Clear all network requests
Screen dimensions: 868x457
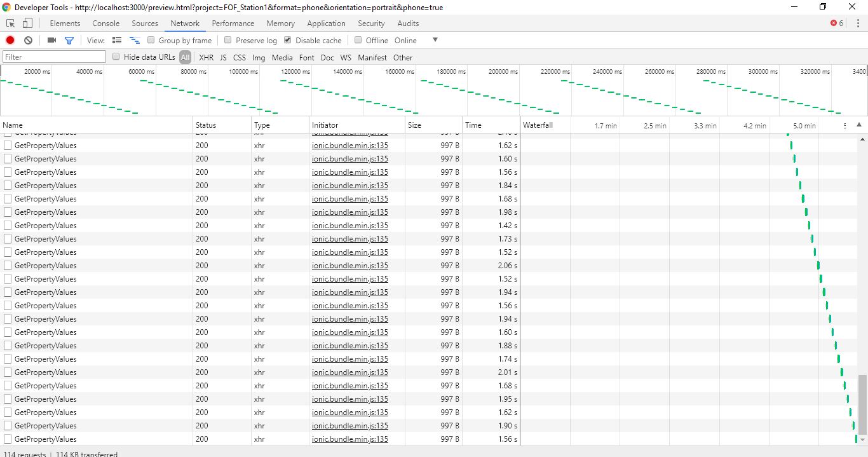click(x=27, y=39)
